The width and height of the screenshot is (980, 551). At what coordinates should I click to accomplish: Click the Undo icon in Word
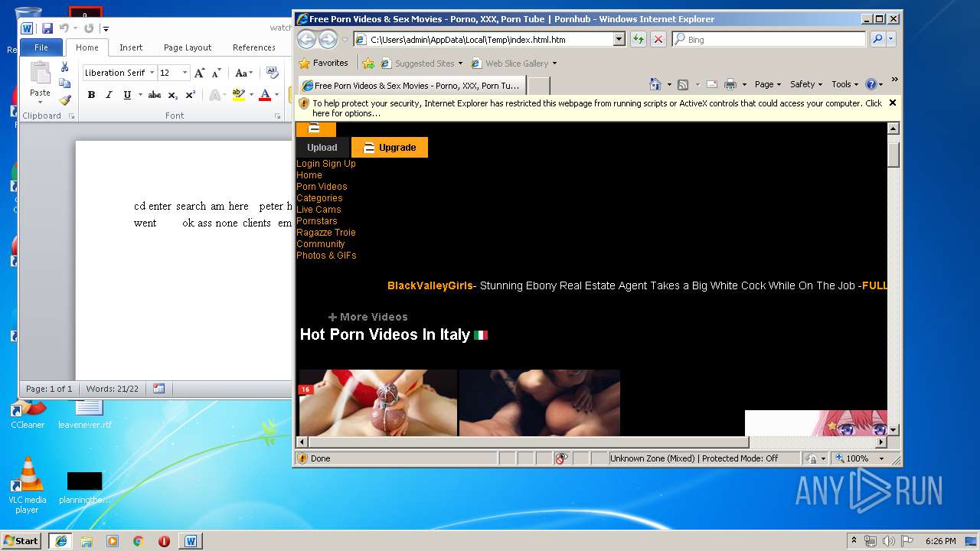pos(64,28)
